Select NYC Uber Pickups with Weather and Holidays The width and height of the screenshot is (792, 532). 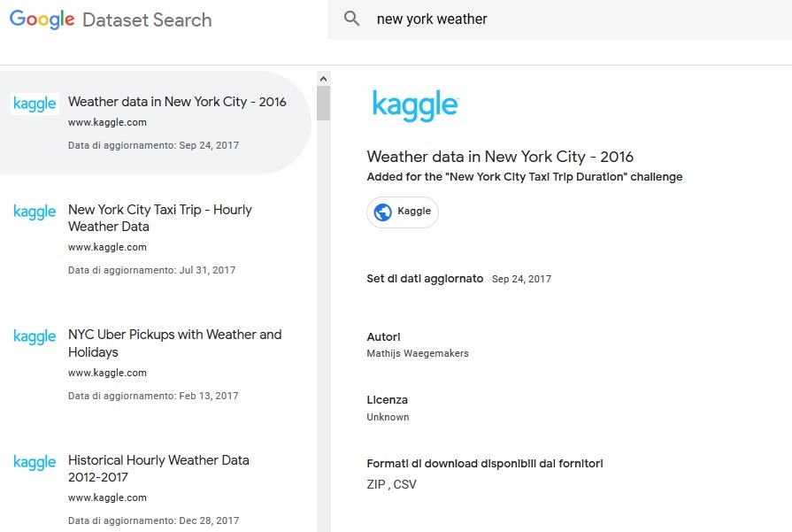156,365
